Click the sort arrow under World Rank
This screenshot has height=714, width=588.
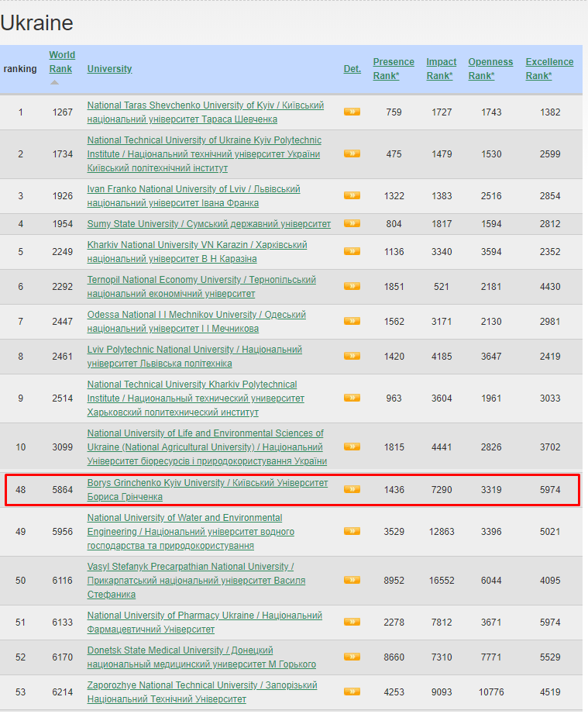pyautogui.click(x=54, y=82)
